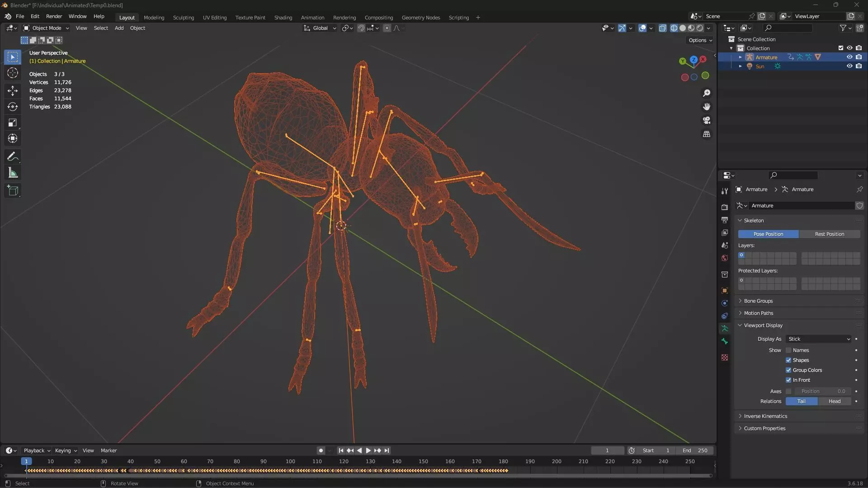
Task: Open the Object Mode dropdown
Action: click(x=46, y=28)
